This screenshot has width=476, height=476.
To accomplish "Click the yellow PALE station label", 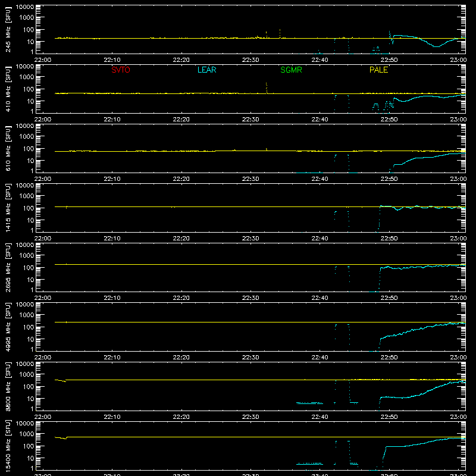I will click(378, 70).
